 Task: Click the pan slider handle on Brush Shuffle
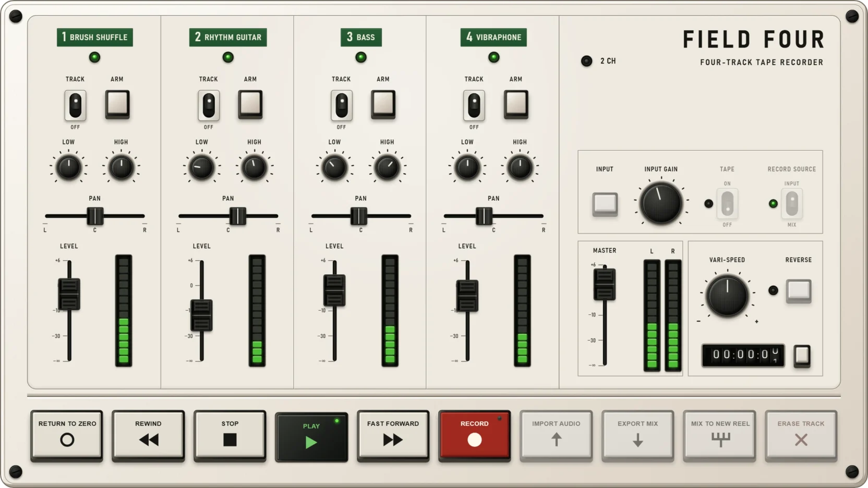(x=95, y=216)
